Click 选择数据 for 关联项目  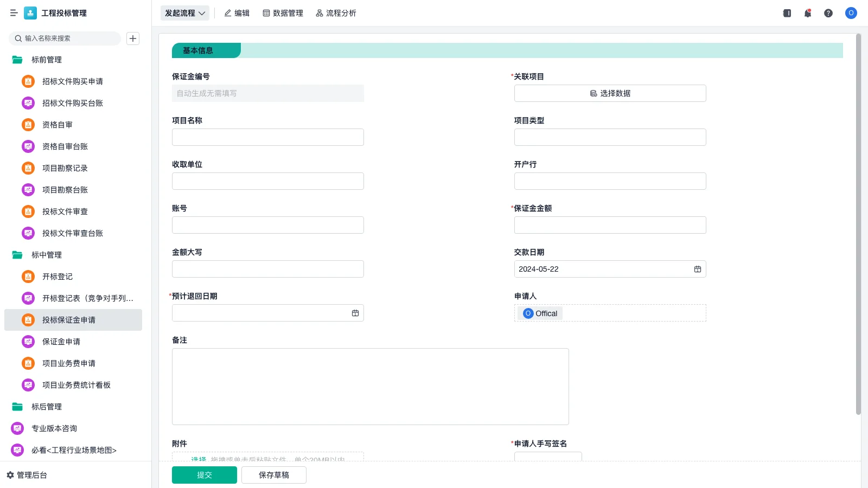(x=610, y=93)
